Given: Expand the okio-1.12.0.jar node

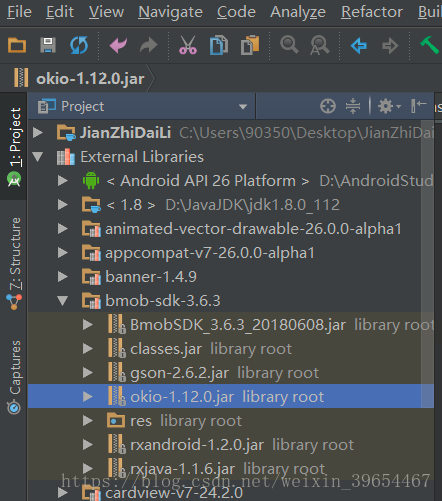Looking at the screenshot, I should 88,396.
